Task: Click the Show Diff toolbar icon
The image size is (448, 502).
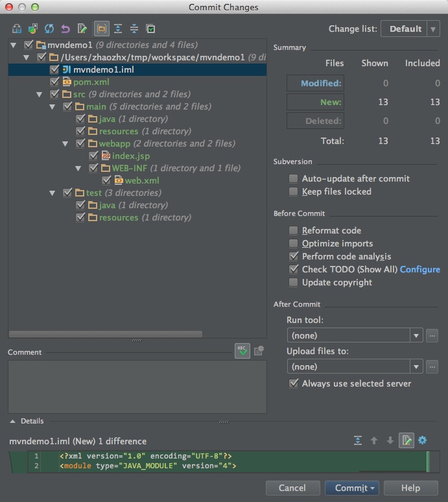Action: pyautogui.click(x=17, y=29)
